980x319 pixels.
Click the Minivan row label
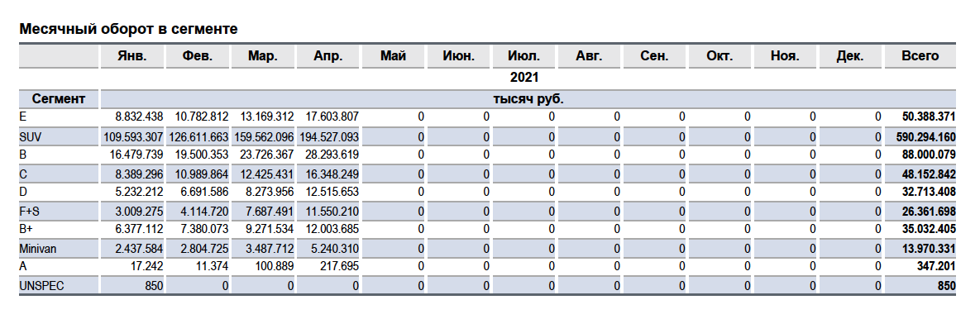click(37, 249)
